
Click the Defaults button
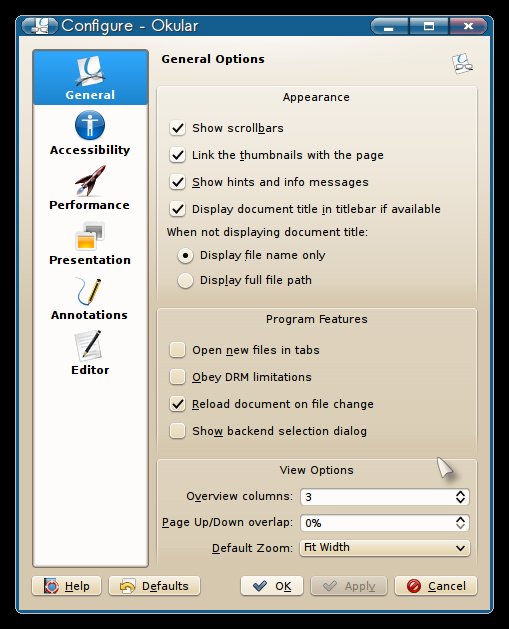154,586
